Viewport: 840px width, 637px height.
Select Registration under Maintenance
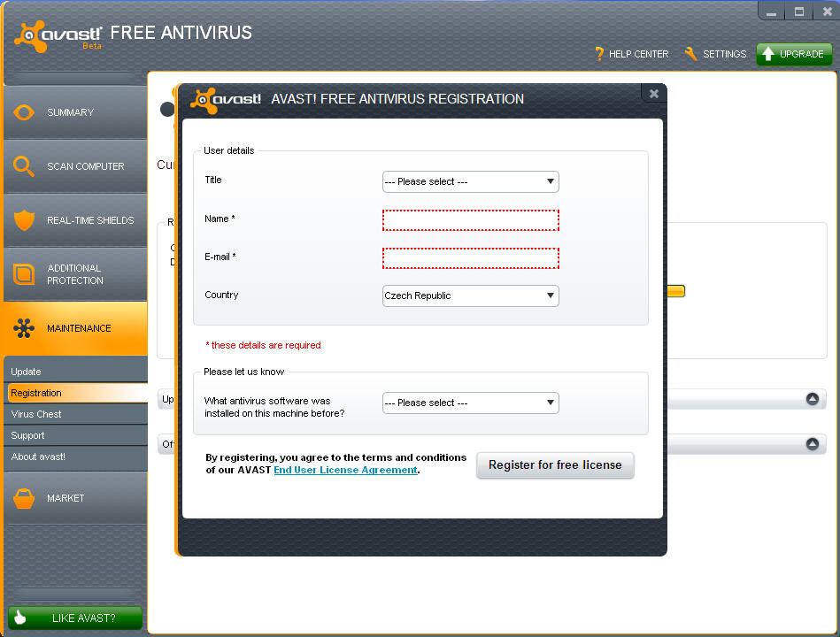point(75,393)
